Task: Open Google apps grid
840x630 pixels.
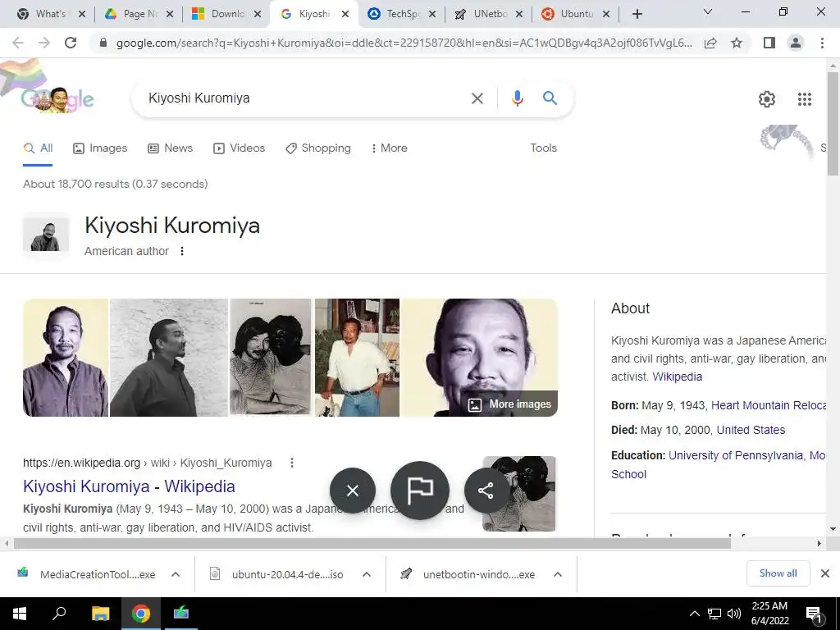Action: [804, 99]
